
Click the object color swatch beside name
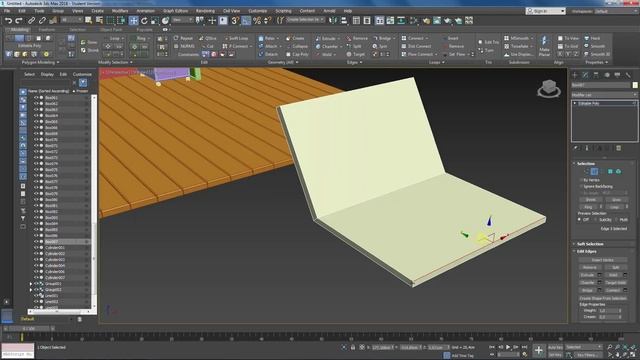[635, 85]
